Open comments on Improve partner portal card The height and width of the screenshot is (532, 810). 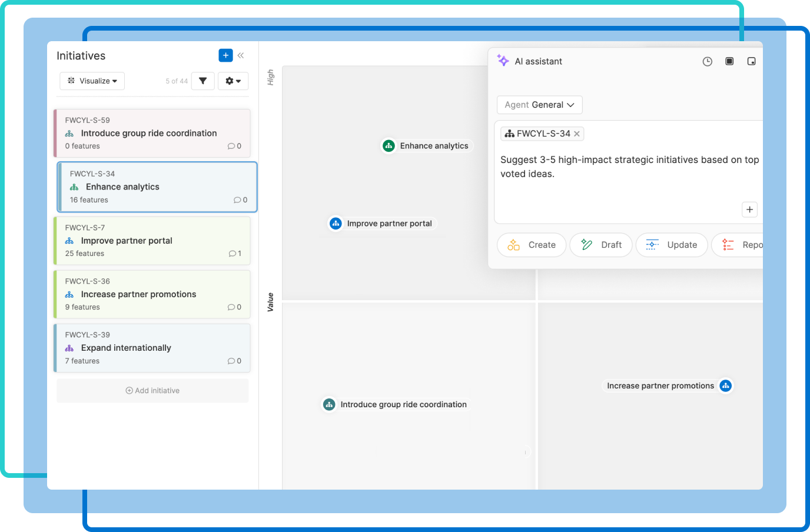point(235,254)
